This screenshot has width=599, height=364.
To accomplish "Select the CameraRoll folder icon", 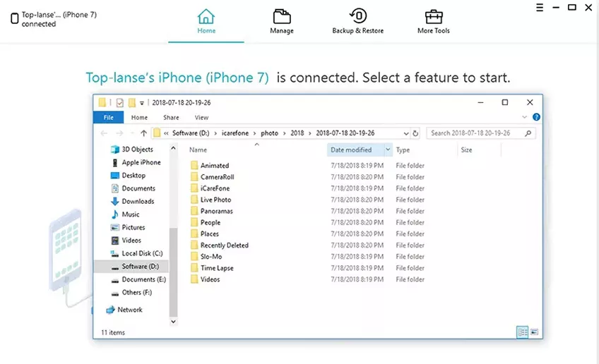I will pos(194,176).
